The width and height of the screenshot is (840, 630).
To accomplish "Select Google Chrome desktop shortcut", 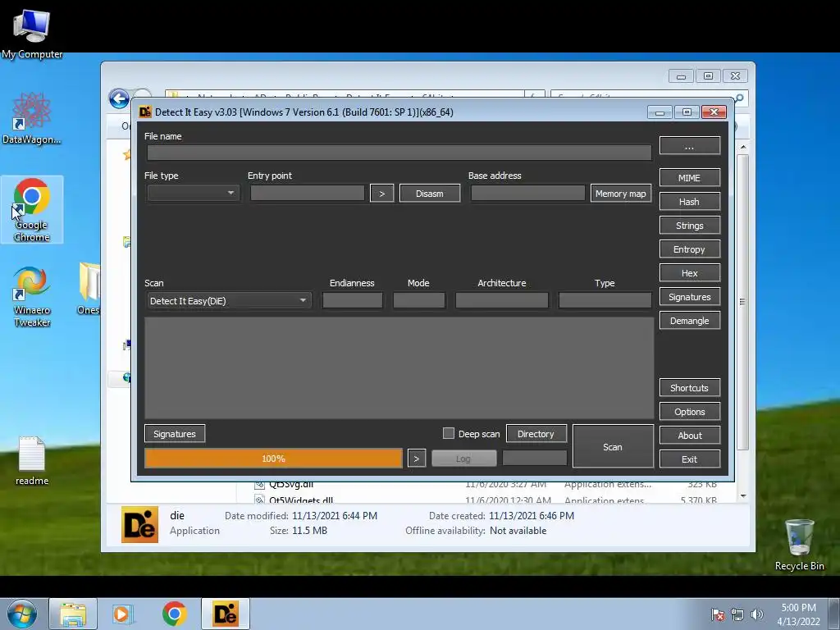I will (32, 209).
